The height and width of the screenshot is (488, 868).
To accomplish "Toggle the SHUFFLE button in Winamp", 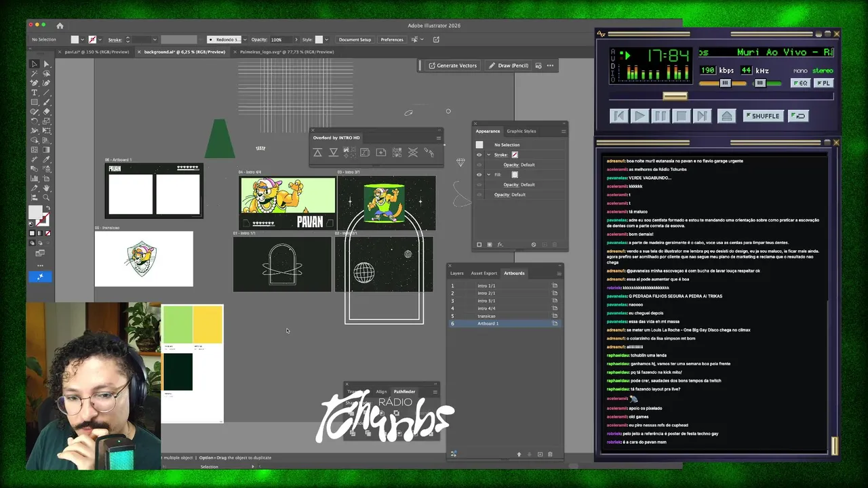I will pyautogui.click(x=764, y=116).
